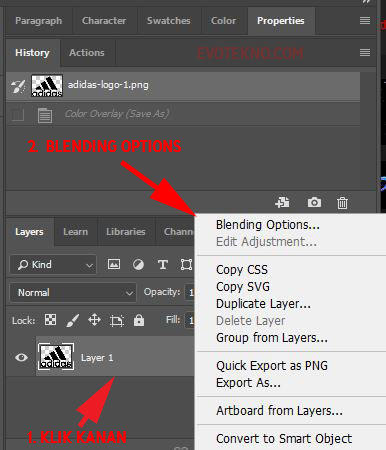Viewport: 386px width, 450px height.
Task: Choose Copy CSS from context menu
Action: (x=242, y=270)
